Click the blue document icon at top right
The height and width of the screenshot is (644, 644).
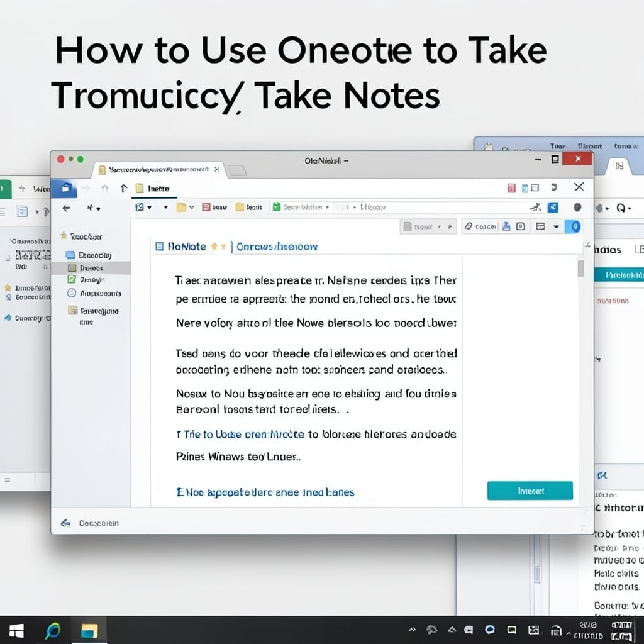click(525, 188)
